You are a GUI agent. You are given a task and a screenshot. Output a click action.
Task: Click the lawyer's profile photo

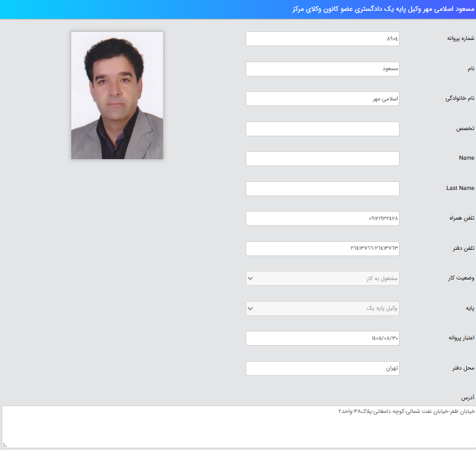[117, 95]
